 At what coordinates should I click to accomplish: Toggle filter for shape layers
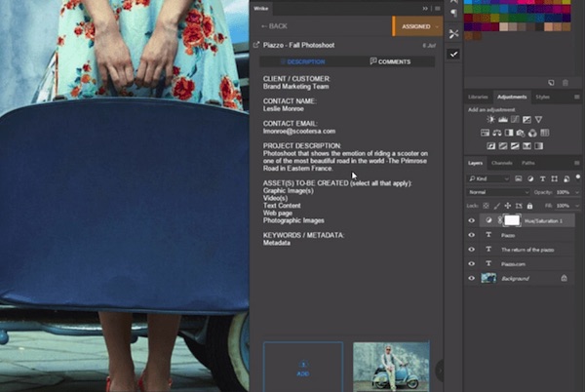pyautogui.click(x=555, y=178)
